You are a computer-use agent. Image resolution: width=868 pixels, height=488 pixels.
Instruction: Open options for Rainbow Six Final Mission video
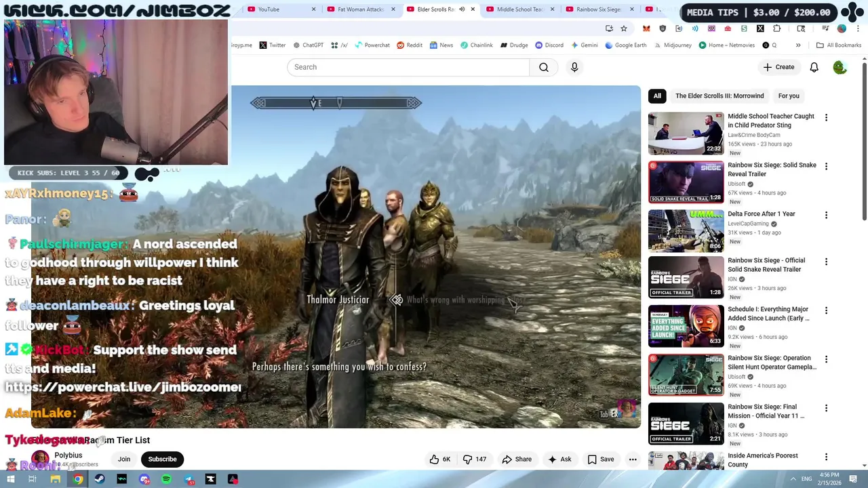tap(826, 408)
